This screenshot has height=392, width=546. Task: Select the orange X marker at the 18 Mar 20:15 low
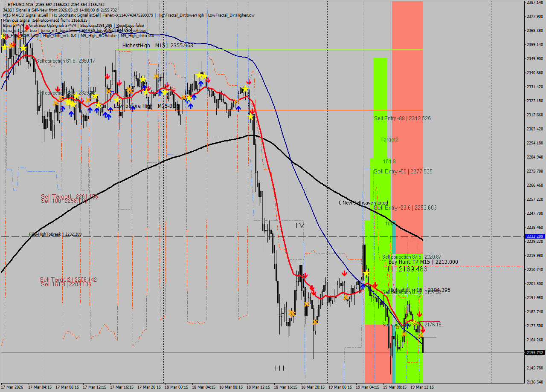[x=315, y=322]
